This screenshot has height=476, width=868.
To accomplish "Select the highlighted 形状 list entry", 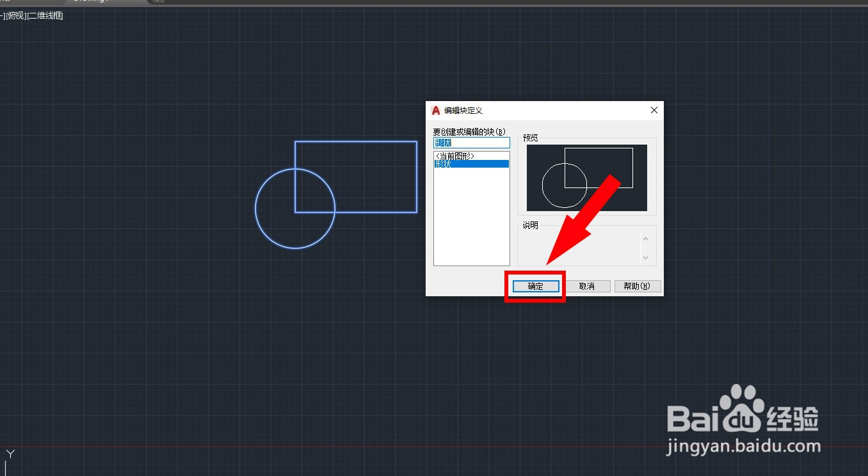I will (472, 164).
